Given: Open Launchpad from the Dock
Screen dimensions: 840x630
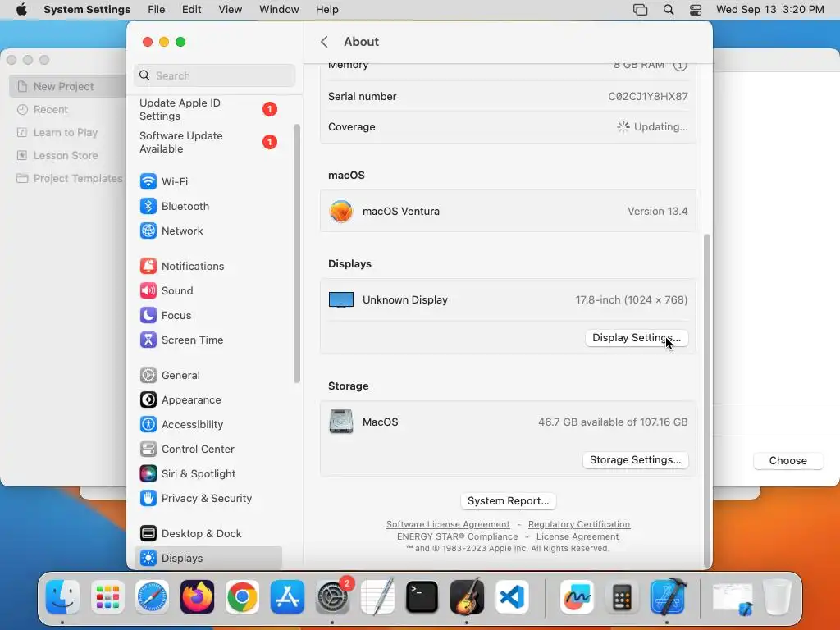Looking at the screenshot, I should [x=107, y=597].
